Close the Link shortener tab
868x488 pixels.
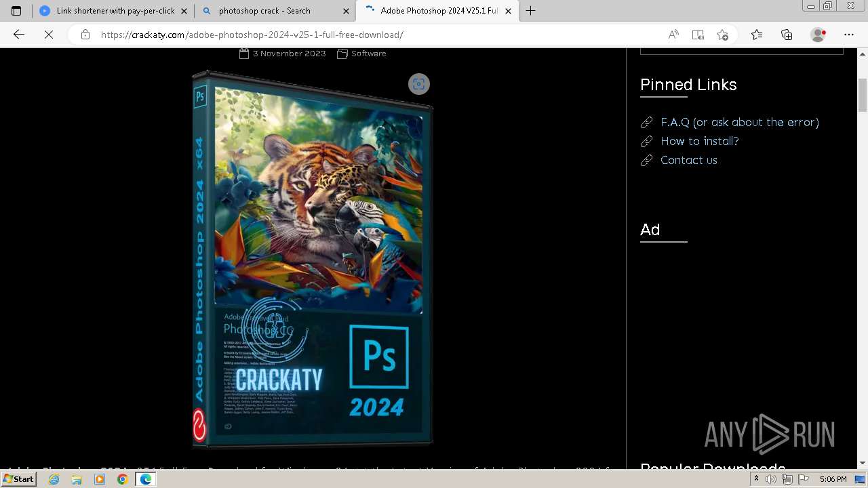click(x=184, y=11)
